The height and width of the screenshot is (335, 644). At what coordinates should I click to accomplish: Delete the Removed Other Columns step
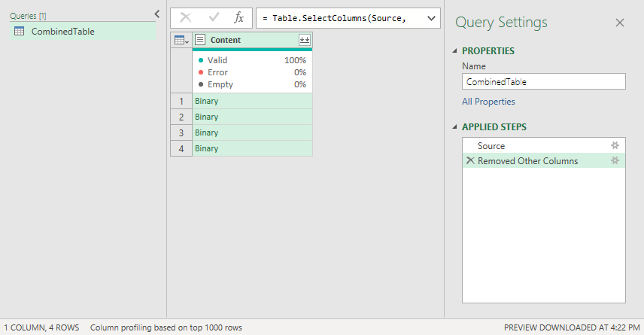[470, 160]
